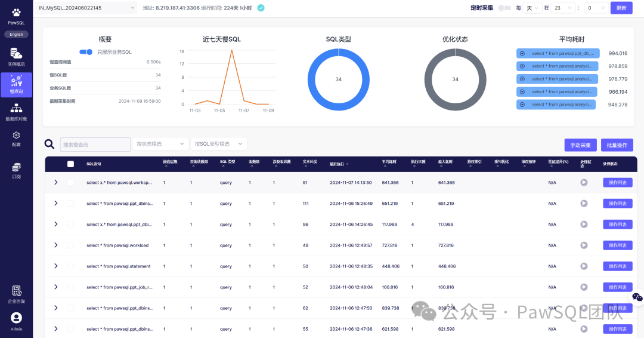Click 操作列表 button in pawsql.workload row
This screenshot has height=338, width=644.
[617, 245]
